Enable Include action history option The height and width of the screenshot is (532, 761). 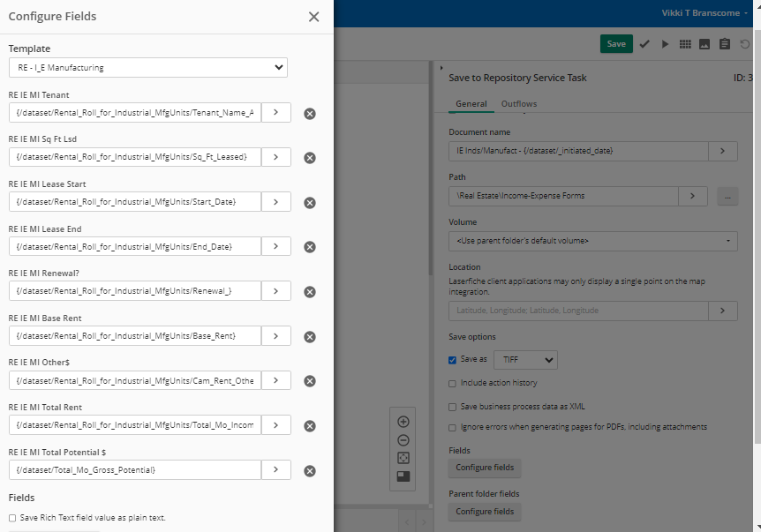[452, 384]
